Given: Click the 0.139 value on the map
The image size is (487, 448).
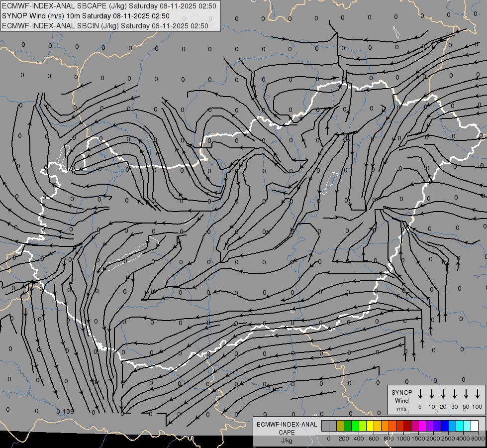Looking at the screenshot, I should [65, 412].
